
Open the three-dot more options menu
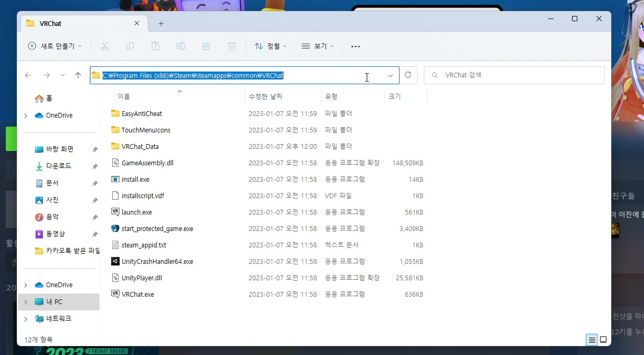pyautogui.click(x=356, y=47)
